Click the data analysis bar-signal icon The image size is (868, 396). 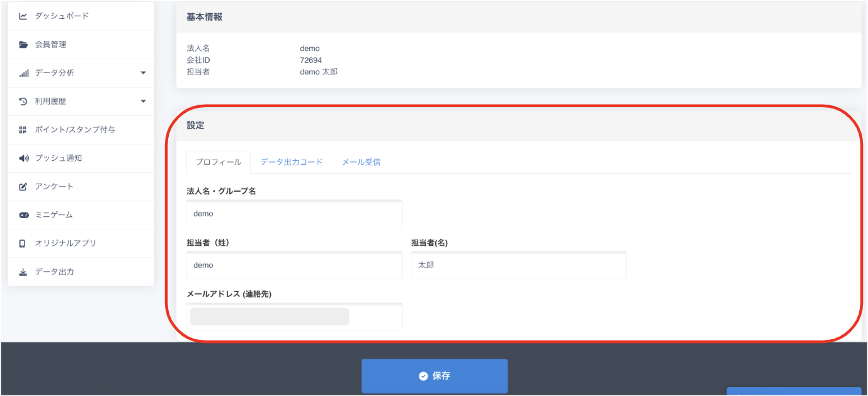pos(23,73)
